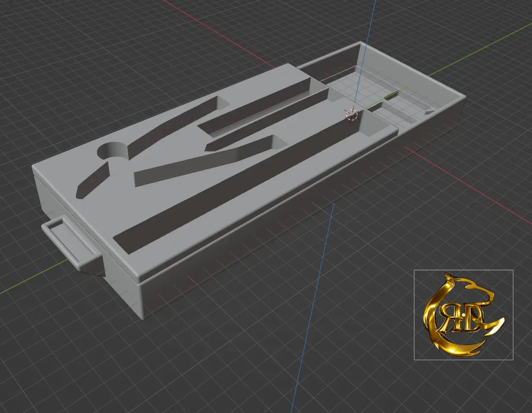Click the pointed pencil-shaped slot in the middle
Viewport: 532px width, 413px height.
(203, 165)
